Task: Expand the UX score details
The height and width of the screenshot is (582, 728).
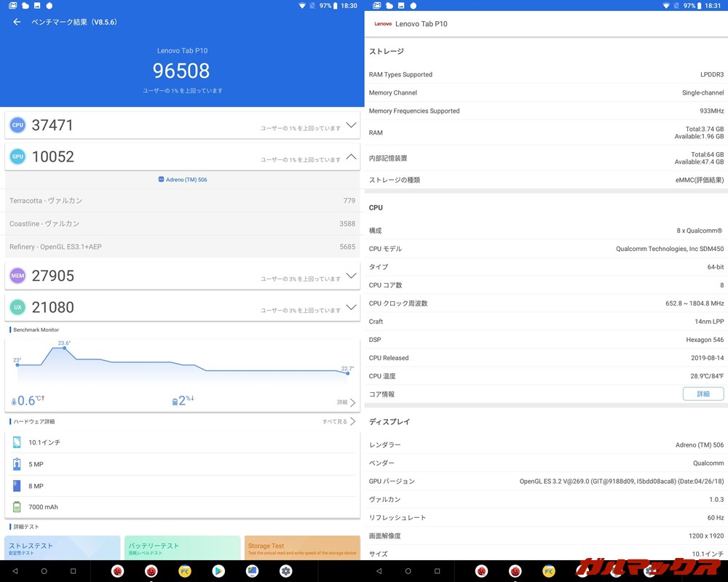Action: coord(351,307)
